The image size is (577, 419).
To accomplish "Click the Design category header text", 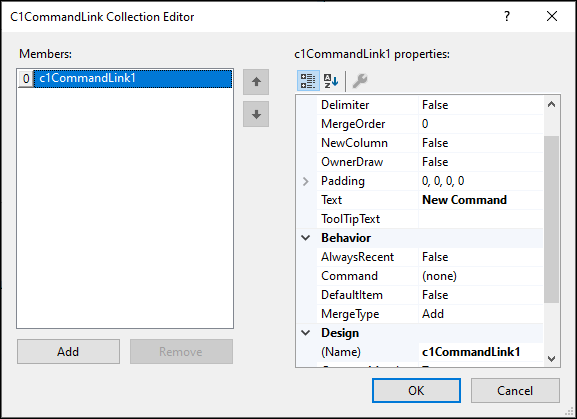I will 340,333.
